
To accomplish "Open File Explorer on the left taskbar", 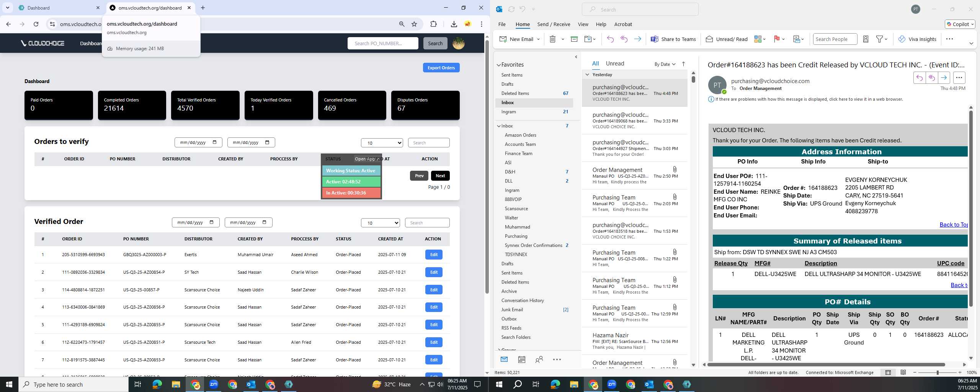I will click(x=176, y=384).
